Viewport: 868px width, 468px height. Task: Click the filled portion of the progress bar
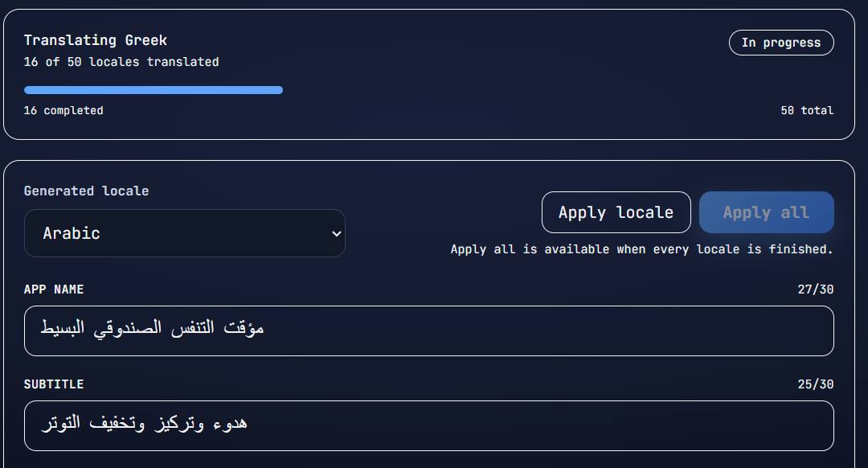[x=153, y=89]
